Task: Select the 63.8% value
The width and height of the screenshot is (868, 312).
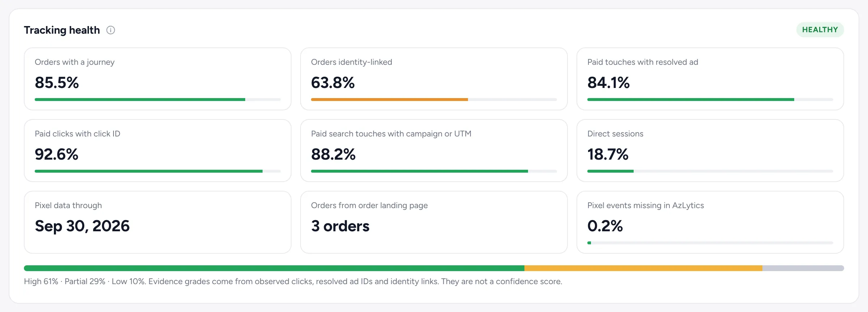Action: click(x=333, y=83)
